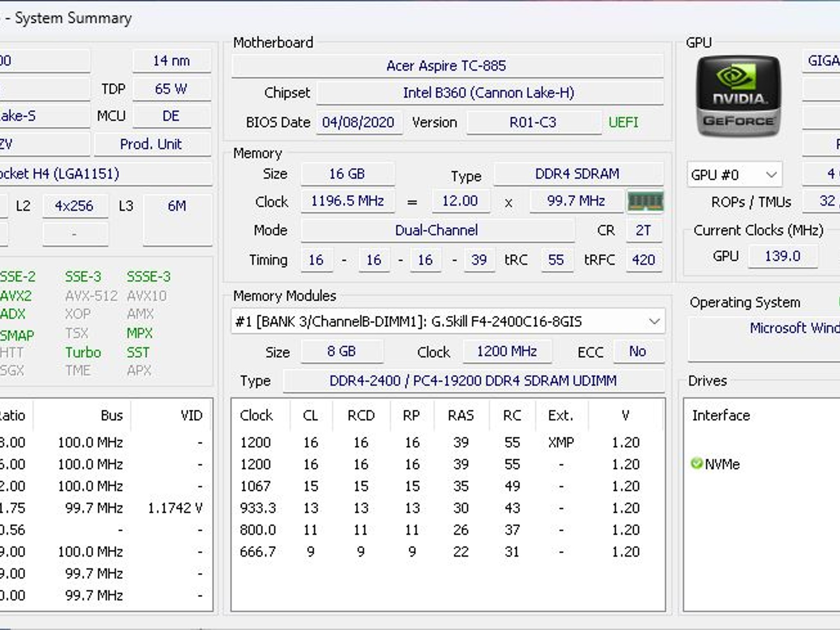This screenshot has width=840, height=630.
Task: Click the AVX-512 feature label
Action: (x=91, y=296)
